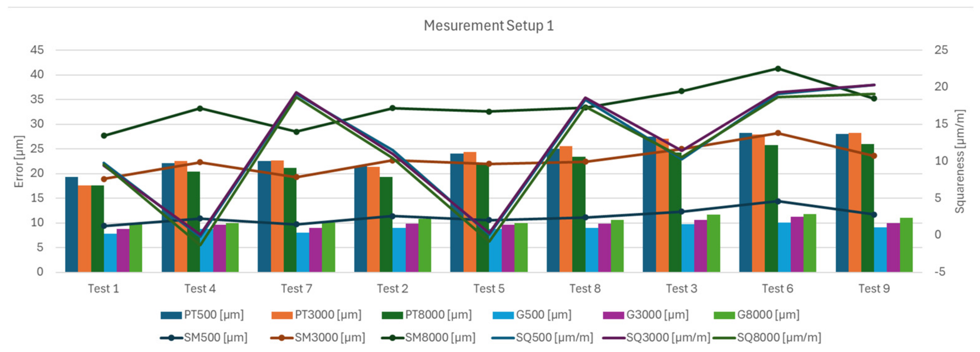Image resolution: width=980 pixels, height=352 pixels.
Task: Click the PT500 legend color swatch
Action: tap(171, 315)
